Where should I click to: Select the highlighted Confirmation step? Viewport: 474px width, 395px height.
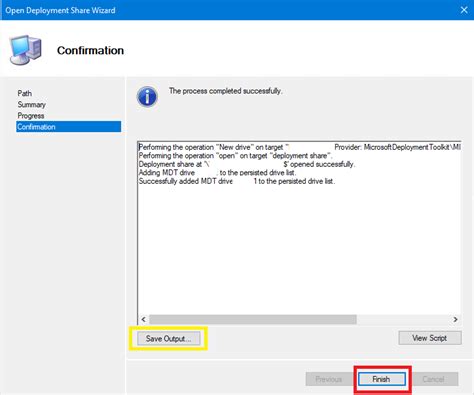(x=69, y=127)
